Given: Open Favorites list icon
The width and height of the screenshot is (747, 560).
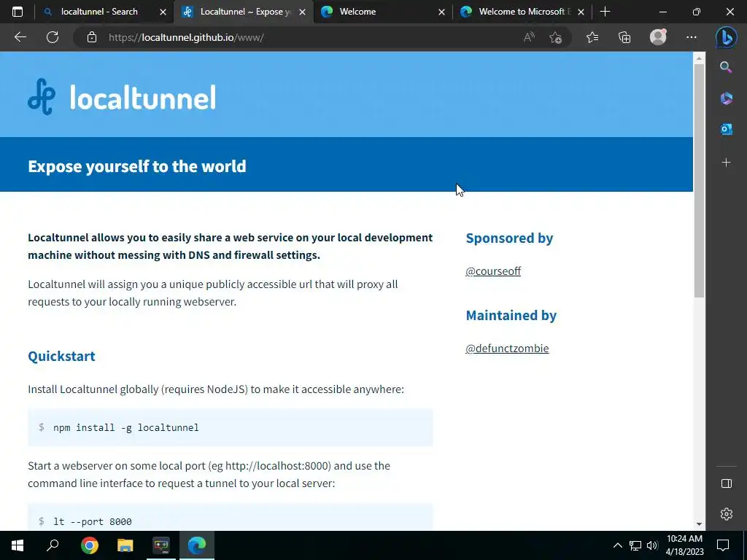Looking at the screenshot, I should click(592, 37).
